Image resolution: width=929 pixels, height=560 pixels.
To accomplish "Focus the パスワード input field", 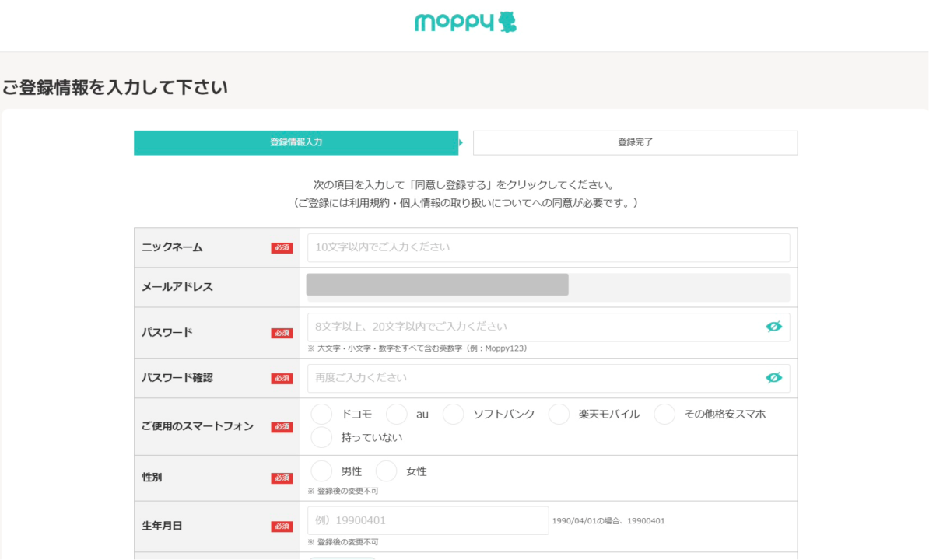I will pos(533,327).
